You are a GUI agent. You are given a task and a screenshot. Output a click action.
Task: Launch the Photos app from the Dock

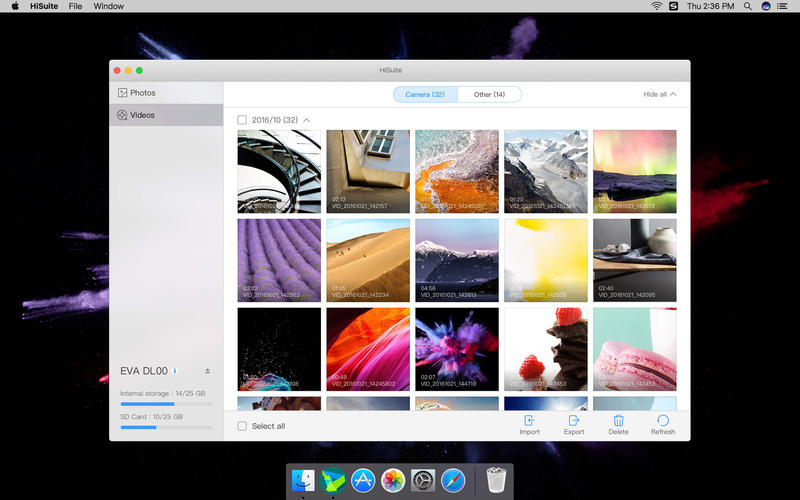coord(393,480)
